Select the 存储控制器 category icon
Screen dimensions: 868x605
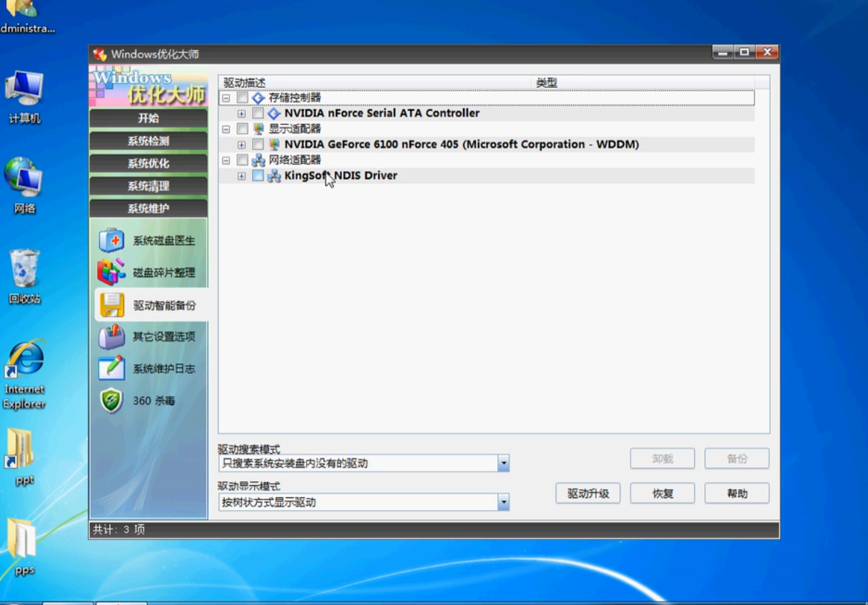pyautogui.click(x=259, y=98)
